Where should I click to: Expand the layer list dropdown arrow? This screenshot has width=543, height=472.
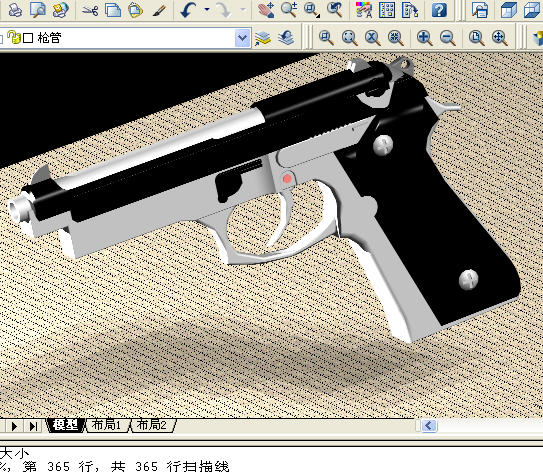click(x=242, y=38)
